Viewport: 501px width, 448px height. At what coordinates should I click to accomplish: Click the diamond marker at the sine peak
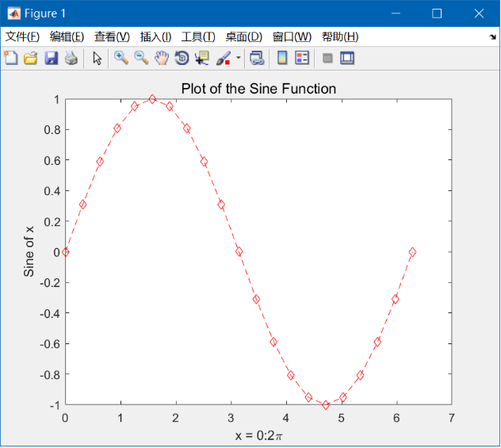(152, 99)
